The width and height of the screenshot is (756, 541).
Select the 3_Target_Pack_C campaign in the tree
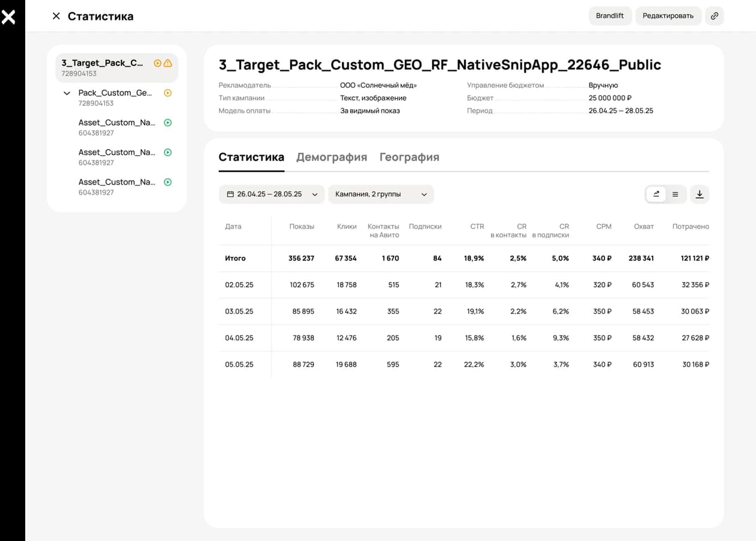(117, 68)
